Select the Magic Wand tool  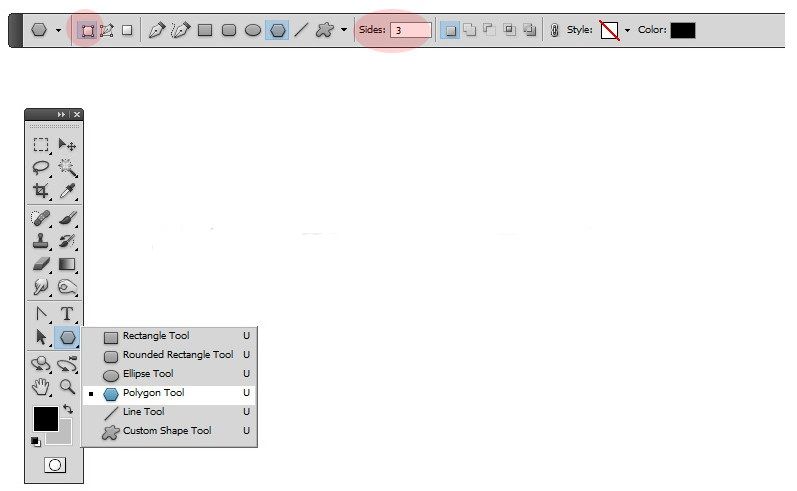tap(67, 168)
